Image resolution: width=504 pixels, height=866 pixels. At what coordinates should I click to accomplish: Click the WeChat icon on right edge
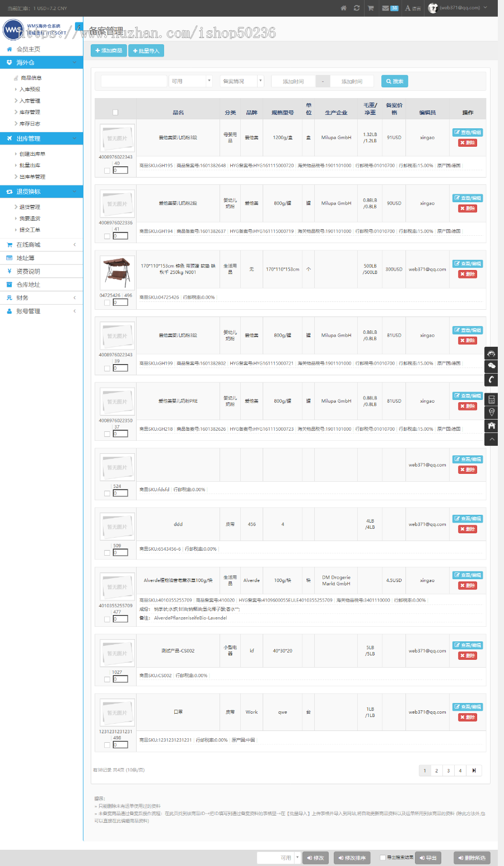[x=491, y=366]
